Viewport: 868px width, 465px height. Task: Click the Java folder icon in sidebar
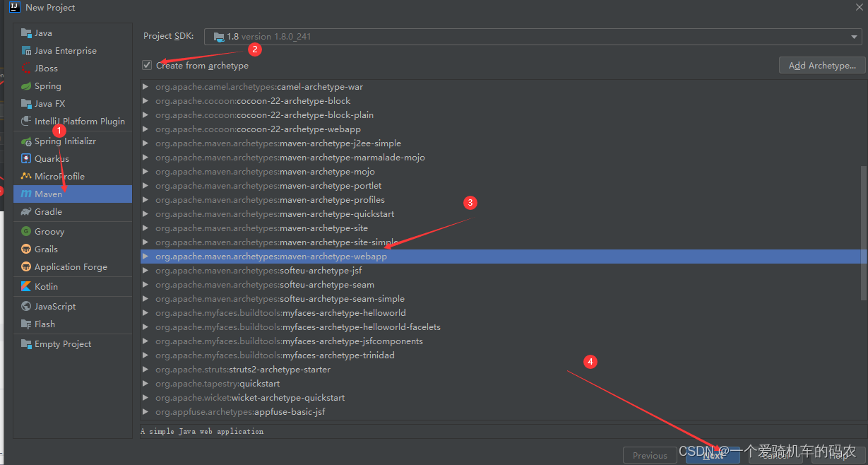[26, 33]
